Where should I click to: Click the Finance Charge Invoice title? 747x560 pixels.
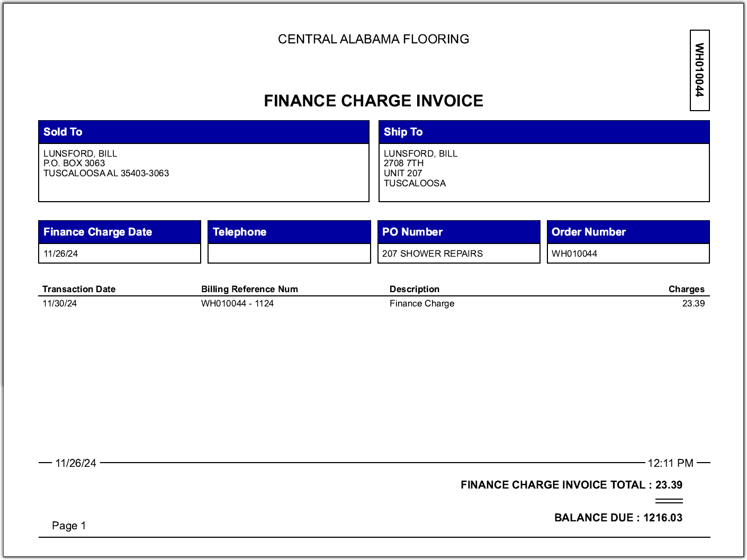(373, 101)
